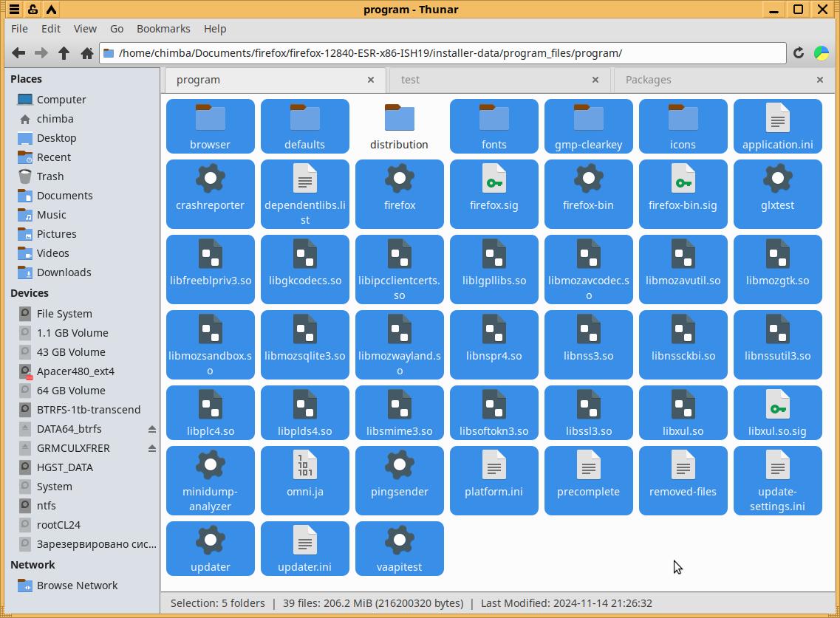Viewport: 840px width, 618px height.
Task: Open the rootCL24 device
Action: pyautogui.click(x=82, y=525)
